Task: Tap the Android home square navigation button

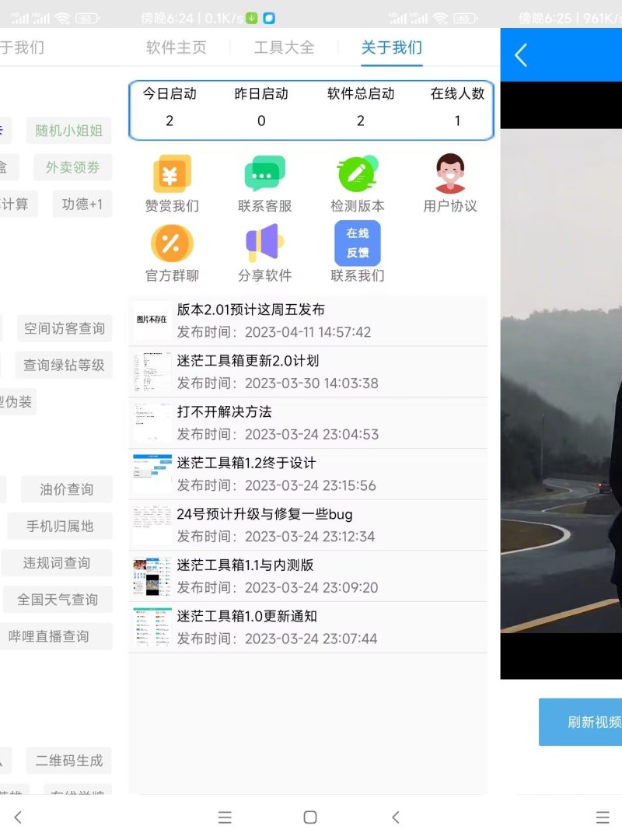Action: (x=310, y=817)
